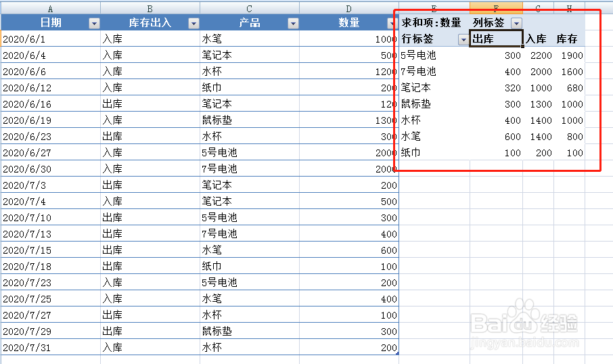Click the 日期 header cell
Image resolution: width=613 pixels, height=364 pixels.
51,23
